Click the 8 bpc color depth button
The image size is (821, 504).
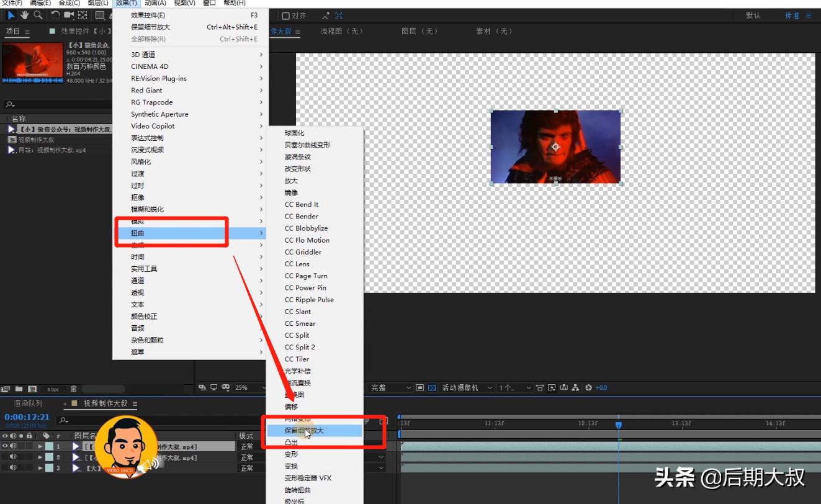(x=53, y=389)
